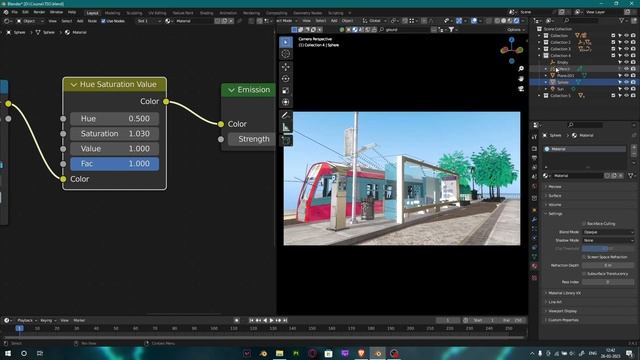
Task: Toggle visibility eye for Collection 2
Action: 627,42
